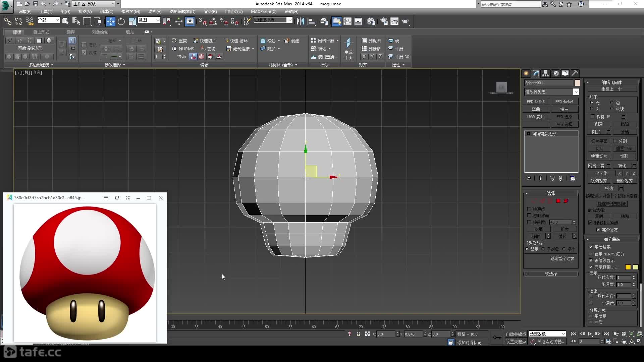Open the 渲染(R) menu
Image resolution: width=644 pixels, height=362 pixels.
click(x=210, y=11)
